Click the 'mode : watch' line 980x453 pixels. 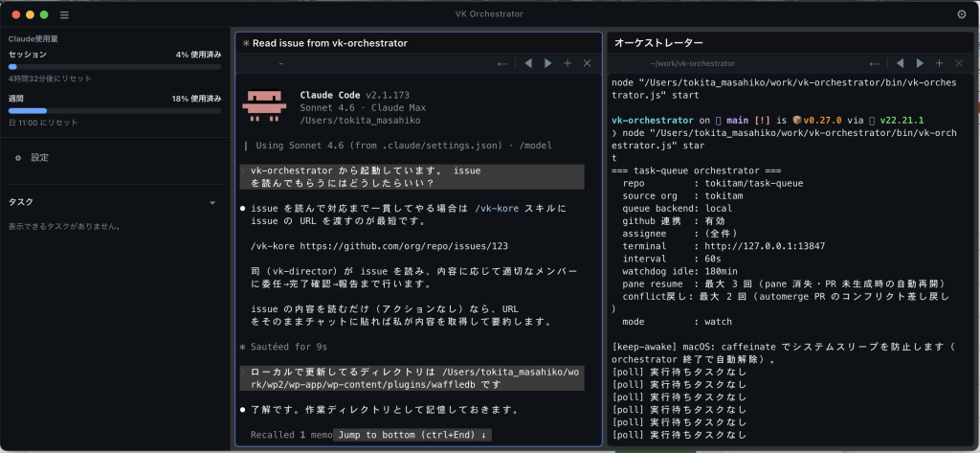click(677, 322)
